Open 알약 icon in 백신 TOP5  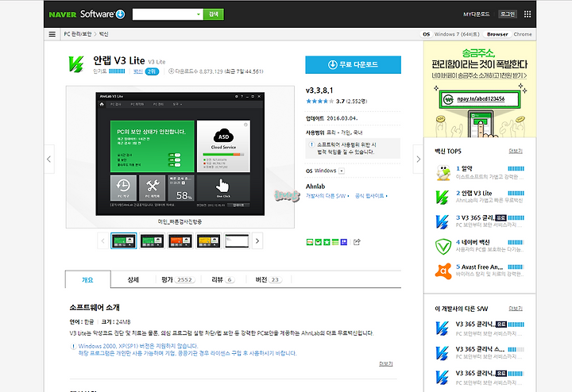coord(443,172)
